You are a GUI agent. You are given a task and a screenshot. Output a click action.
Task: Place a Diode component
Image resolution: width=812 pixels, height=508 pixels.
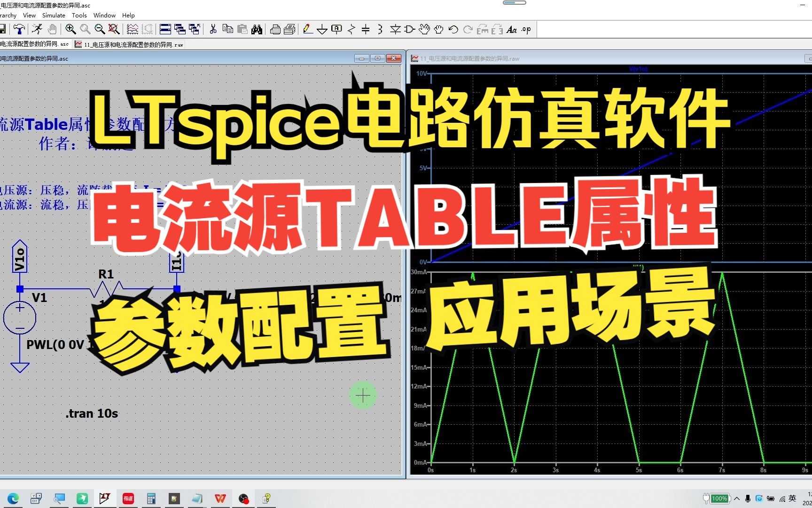[395, 30]
